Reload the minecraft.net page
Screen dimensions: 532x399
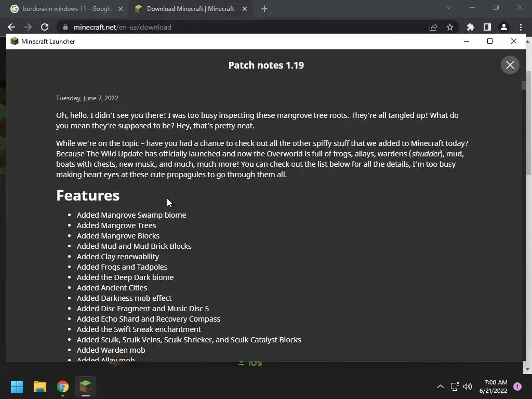45,27
